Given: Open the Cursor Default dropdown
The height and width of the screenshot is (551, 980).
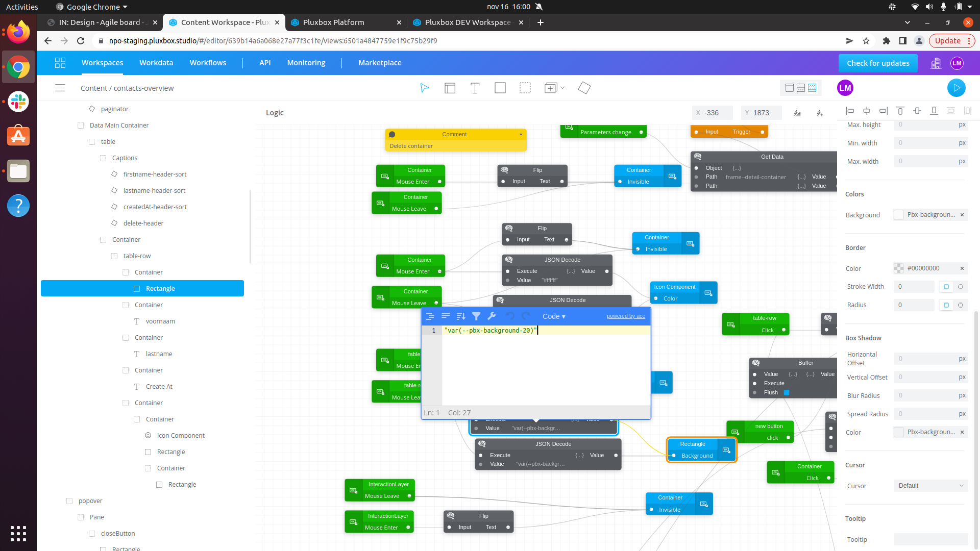Looking at the screenshot, I should (x=930, y=486).
